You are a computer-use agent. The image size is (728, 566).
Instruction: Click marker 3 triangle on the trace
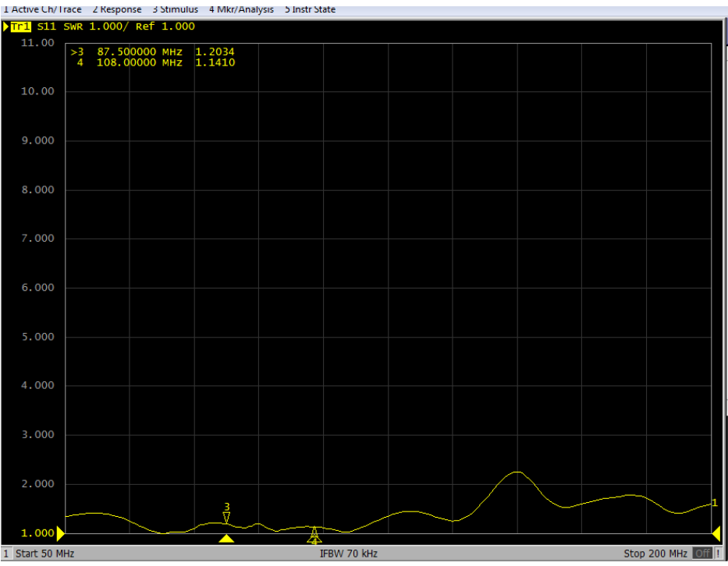coord(227,517)
